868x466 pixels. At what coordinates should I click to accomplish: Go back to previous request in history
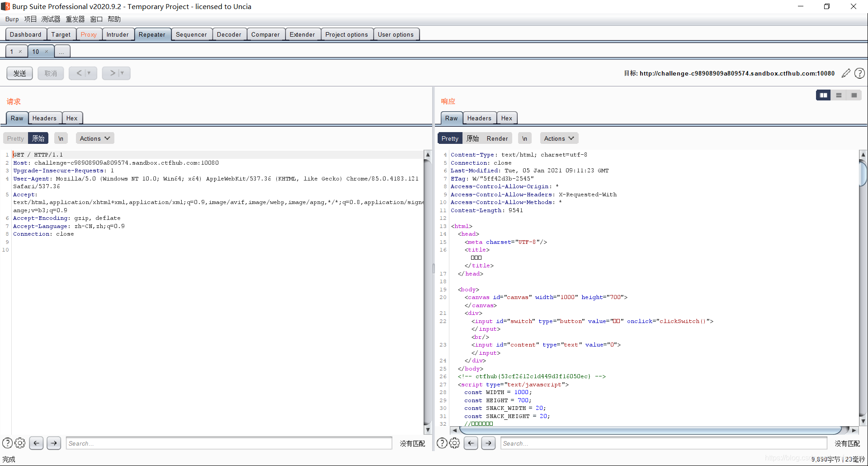(x=79, y=73)
